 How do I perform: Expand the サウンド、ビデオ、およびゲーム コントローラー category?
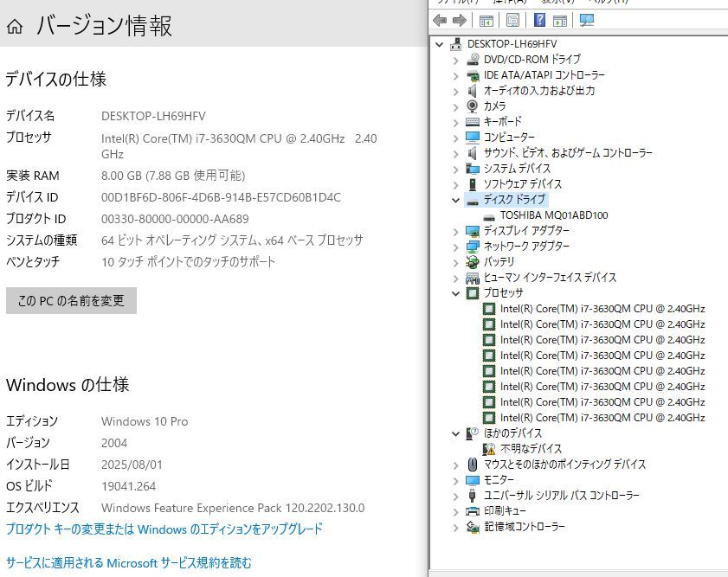[455, 153]
